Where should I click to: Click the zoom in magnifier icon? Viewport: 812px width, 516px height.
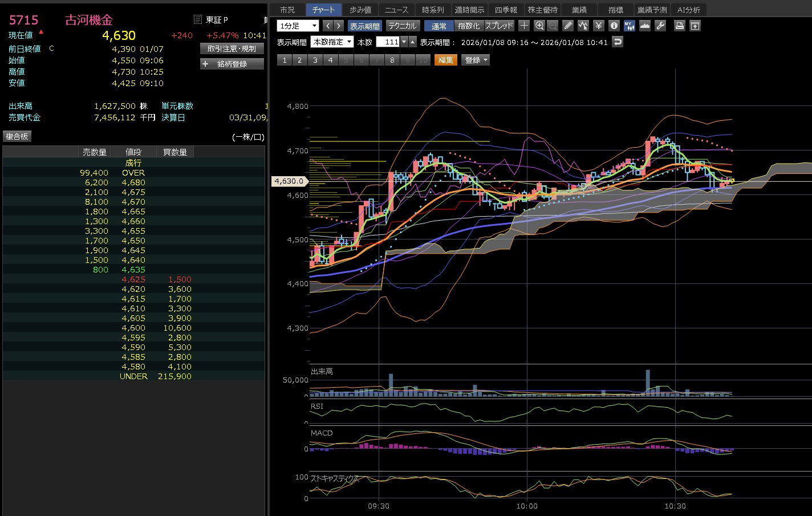(539, 26)
